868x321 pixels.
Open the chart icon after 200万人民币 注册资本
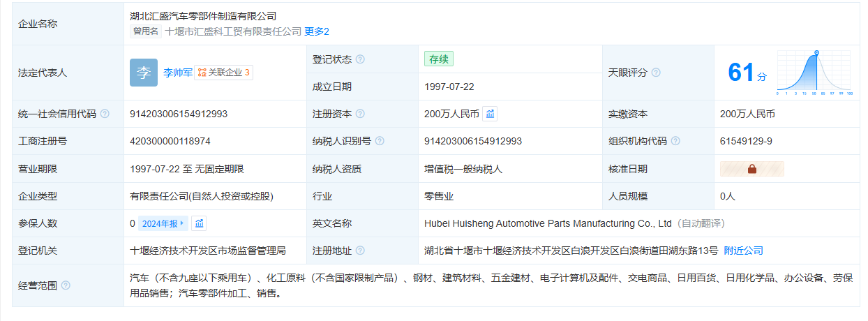[490, 114]
